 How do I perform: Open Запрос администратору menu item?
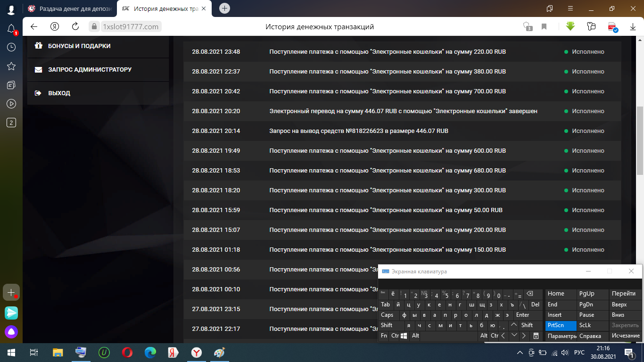[98, 70]
